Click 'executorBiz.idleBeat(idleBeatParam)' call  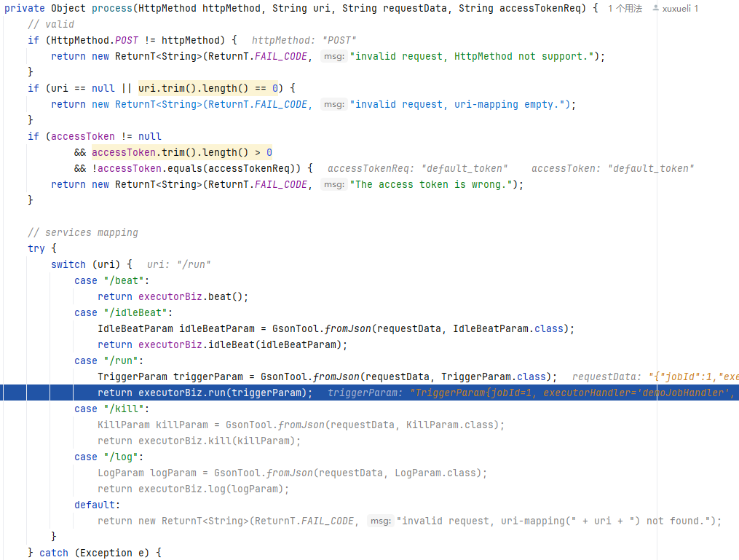coord(240,344)
